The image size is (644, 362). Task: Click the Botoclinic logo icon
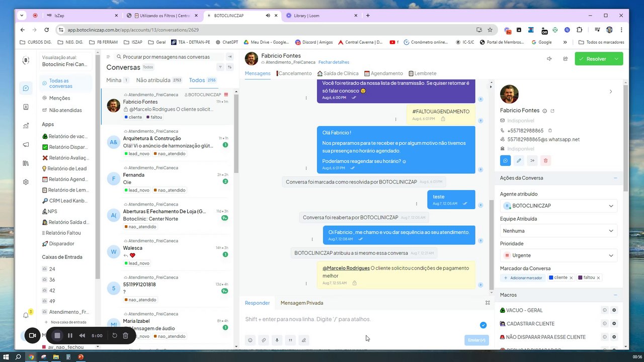pos(26,60)
